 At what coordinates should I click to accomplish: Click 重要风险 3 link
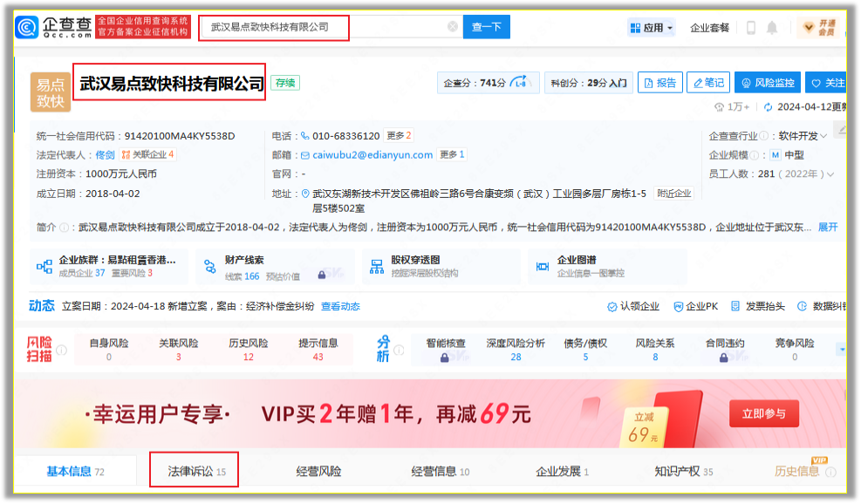133,273
